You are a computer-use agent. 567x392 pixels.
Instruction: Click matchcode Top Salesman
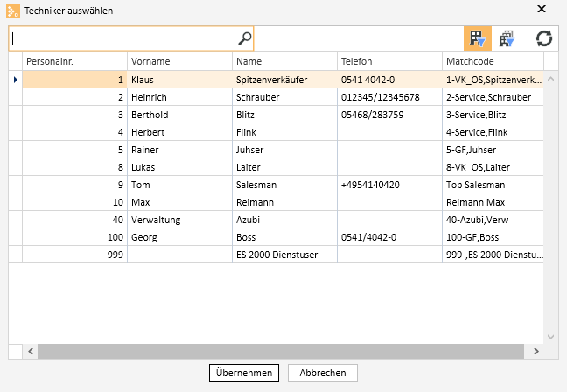[x=493, y=185]
